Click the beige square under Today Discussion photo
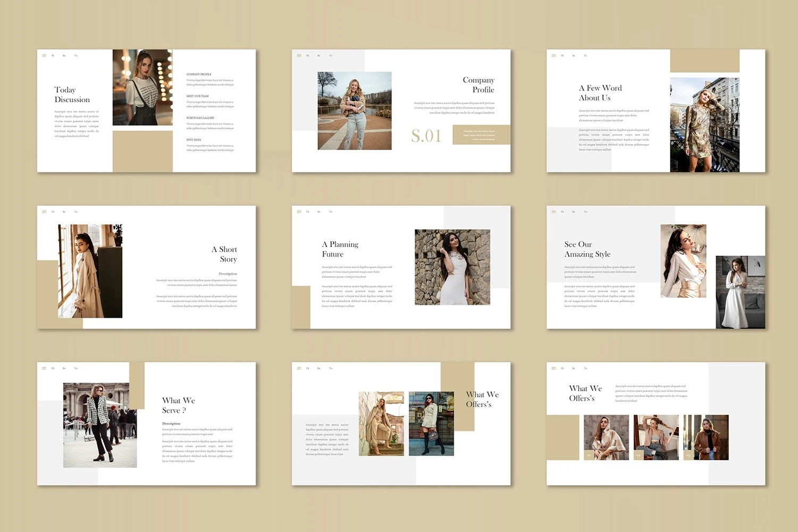This screenshot has height=532, width=798. [143, 151]
